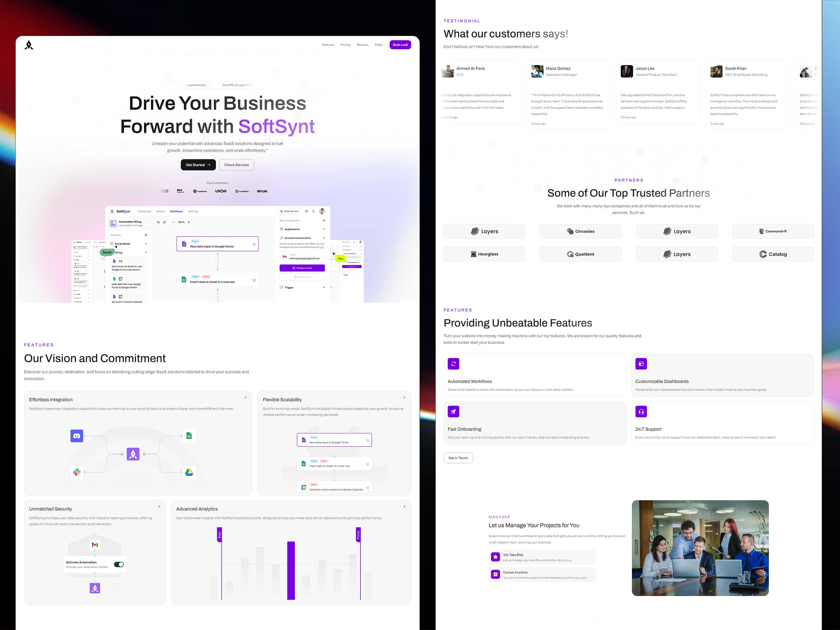Click the Upgrade now button
Viewport: 840px width, 630px height.
[289, 211]
